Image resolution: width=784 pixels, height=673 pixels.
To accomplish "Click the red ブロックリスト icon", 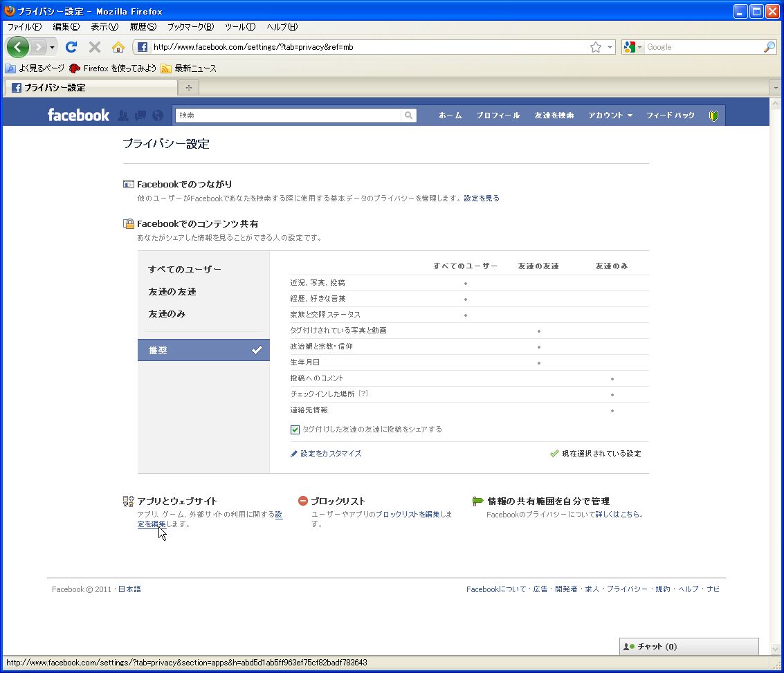I will click(303, 501).
